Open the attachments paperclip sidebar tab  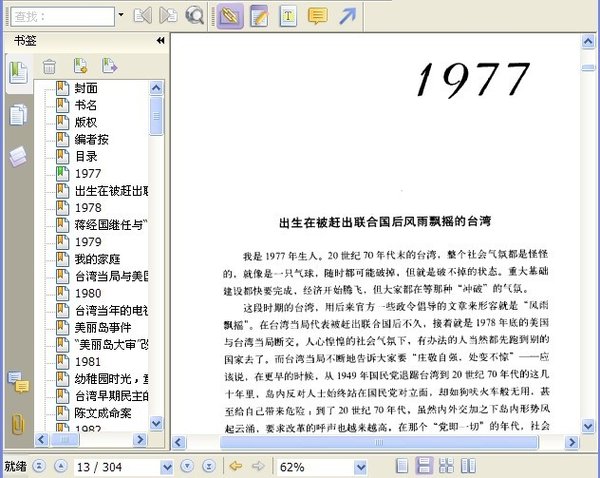(18, 424)
